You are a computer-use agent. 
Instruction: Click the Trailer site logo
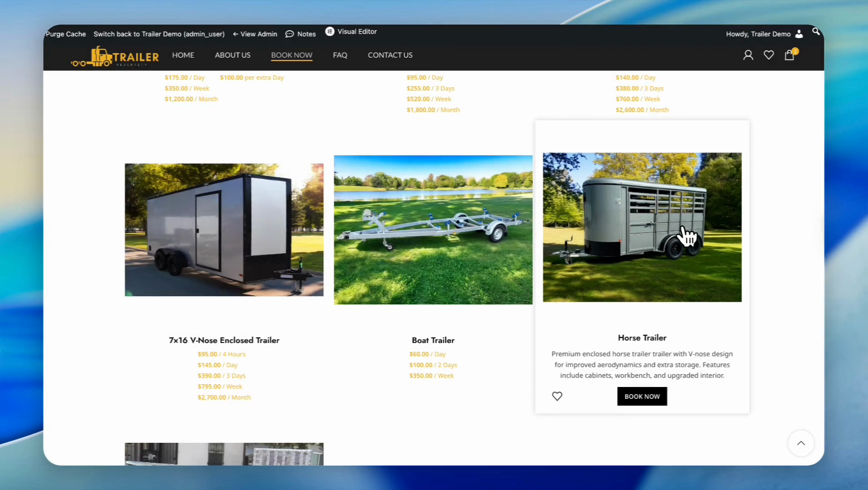[115, 57]
